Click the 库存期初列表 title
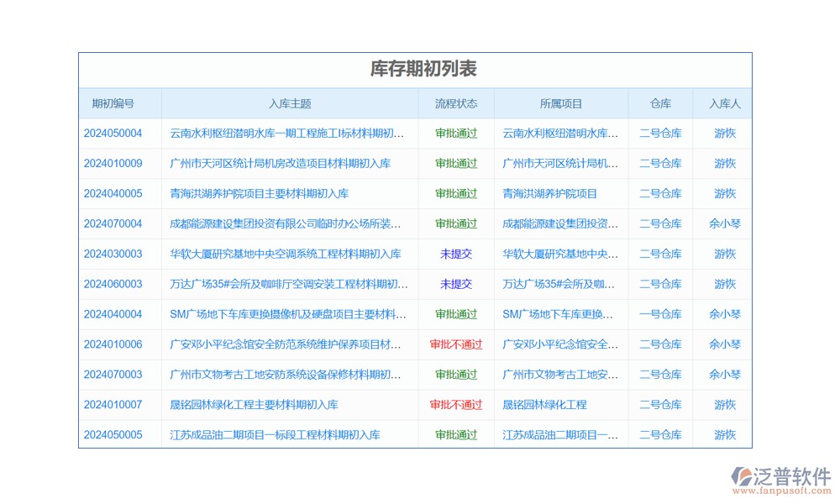 423,69
